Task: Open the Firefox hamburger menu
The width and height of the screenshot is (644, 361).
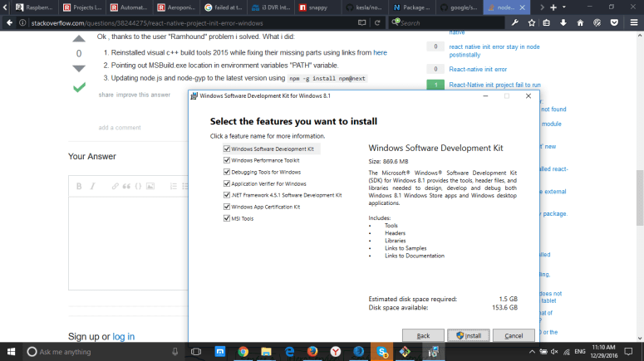Action: (x=632, y=22)
